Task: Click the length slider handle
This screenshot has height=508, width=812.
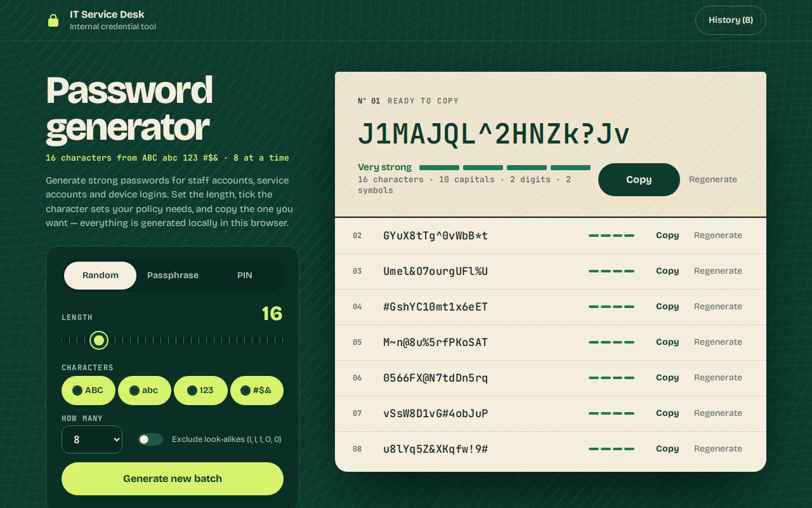Action: (99, 340)
